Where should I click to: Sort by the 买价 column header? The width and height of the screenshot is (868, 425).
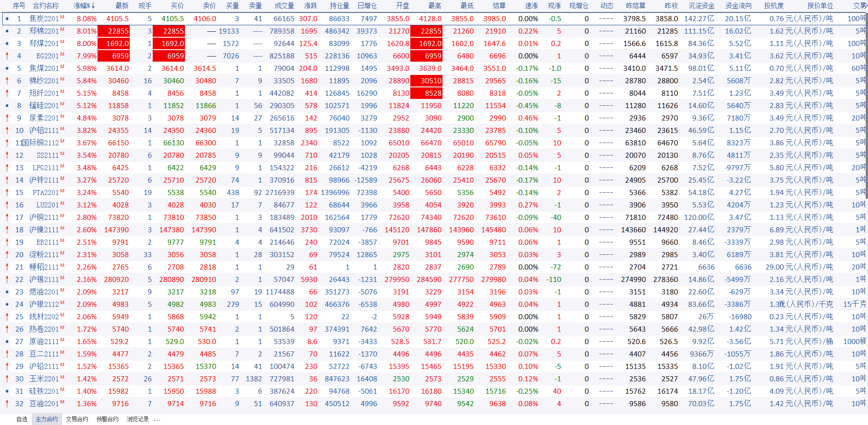pyautogui.click(x=177, y=6)
